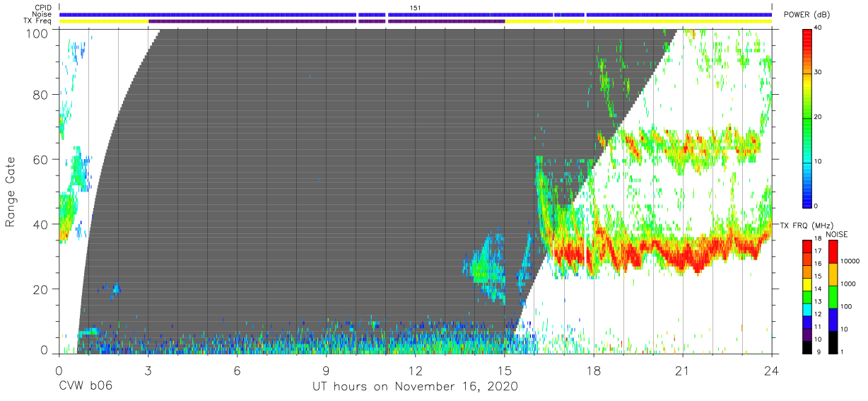Click "UT hours on November 16, 2020" title
Viewport: 868px width, 401px height.
point(415,387)
